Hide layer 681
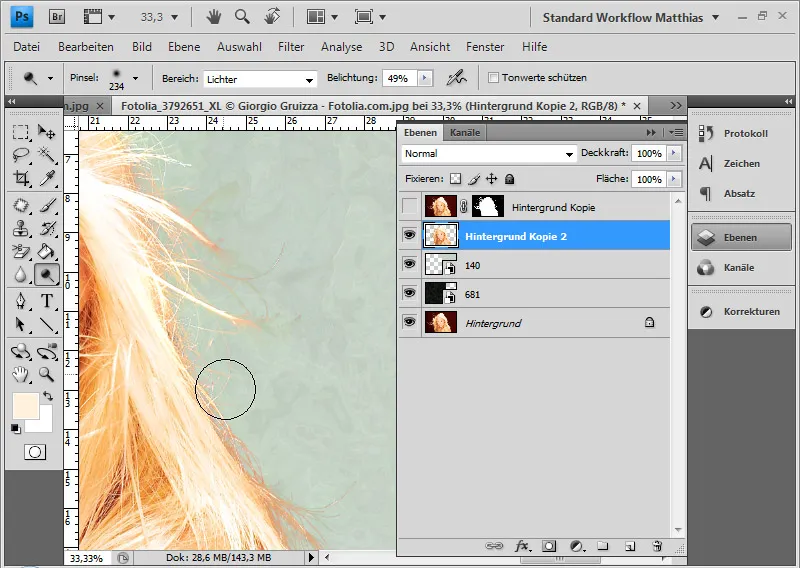This screenshot has height=568, width=800. point(410,293)
